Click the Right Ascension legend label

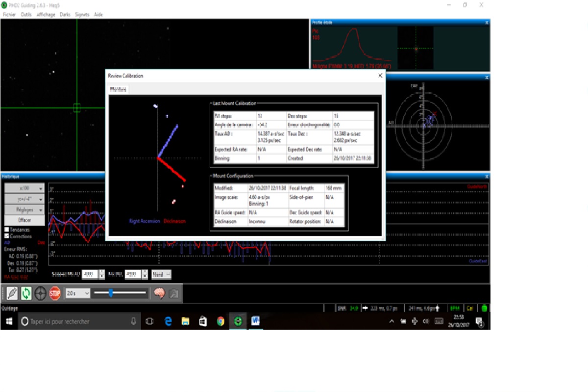coord(145,222)
